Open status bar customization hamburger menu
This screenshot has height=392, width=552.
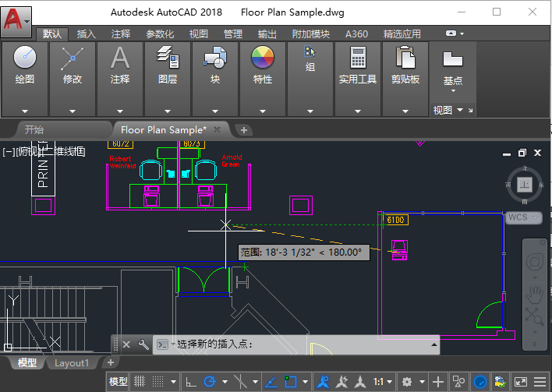pos(540,382)
